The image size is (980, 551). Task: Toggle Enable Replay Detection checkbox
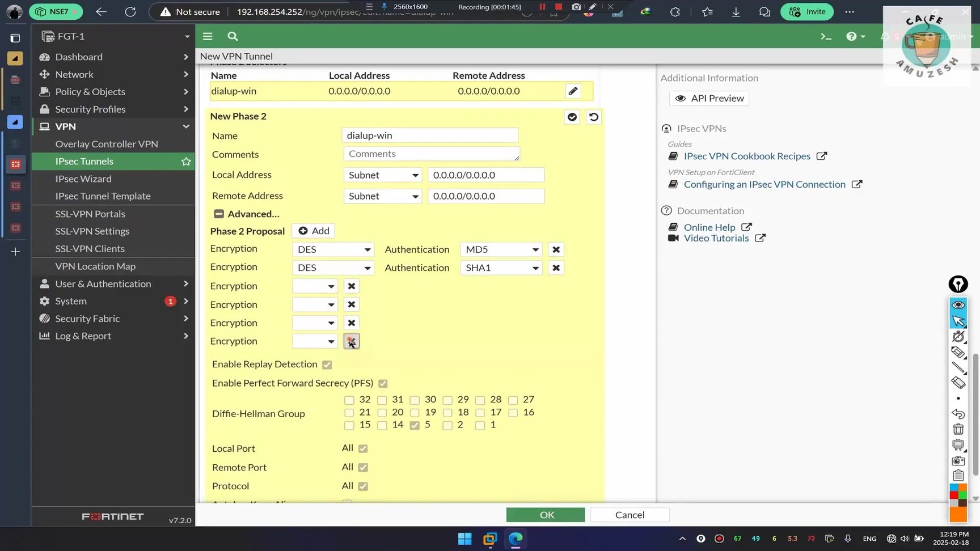coord(327,364)
